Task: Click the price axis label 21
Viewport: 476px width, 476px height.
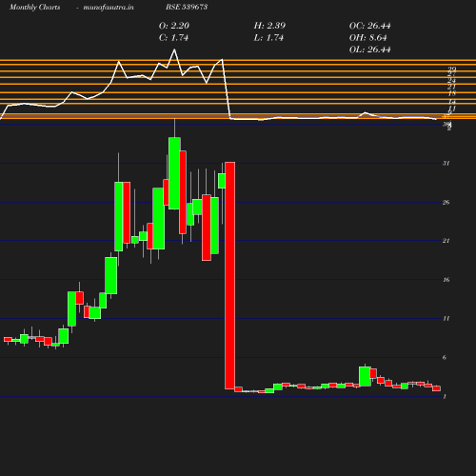Action: pos(446,241)
